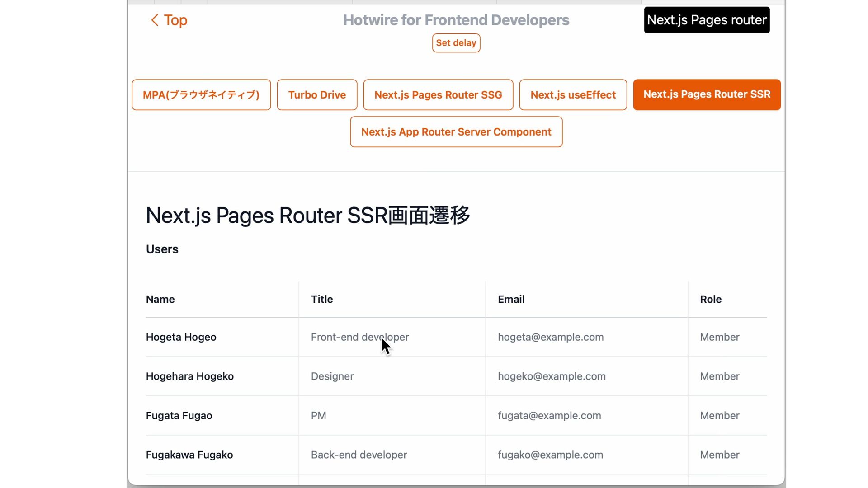Click the Name column header
Viewport: 868px width, 488px height.
coord(160,299)
